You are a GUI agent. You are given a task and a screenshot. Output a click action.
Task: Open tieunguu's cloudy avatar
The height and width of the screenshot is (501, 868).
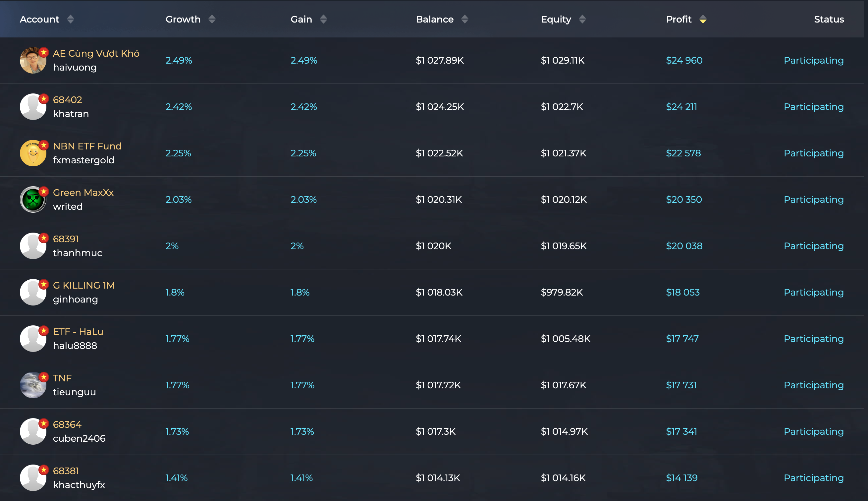[33, 385]
